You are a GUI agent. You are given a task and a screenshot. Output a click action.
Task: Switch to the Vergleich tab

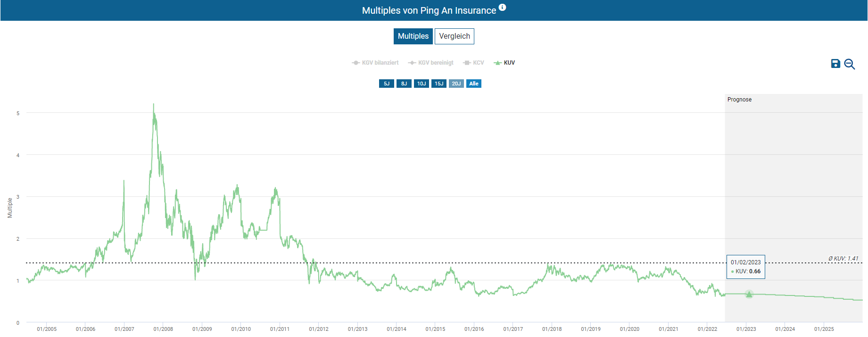click(454, 36)
